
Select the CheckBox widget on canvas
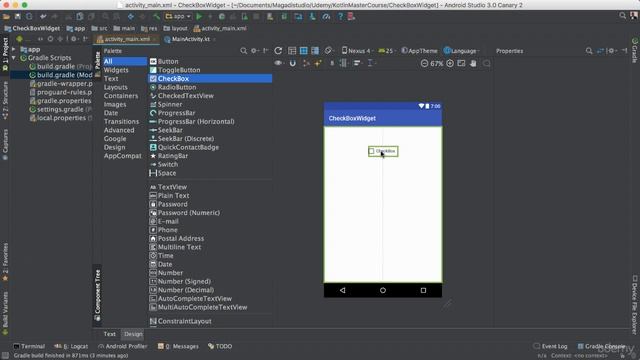(383, 151)
